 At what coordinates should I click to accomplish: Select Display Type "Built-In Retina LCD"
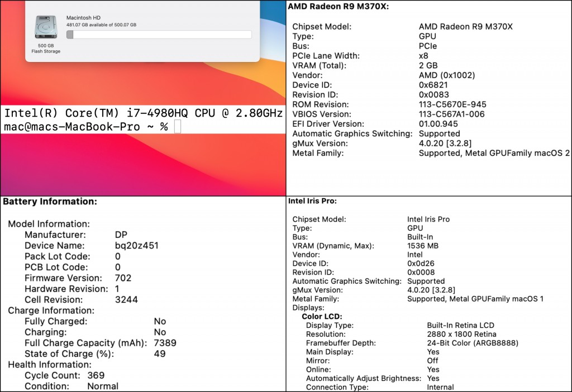click(460, 325)
